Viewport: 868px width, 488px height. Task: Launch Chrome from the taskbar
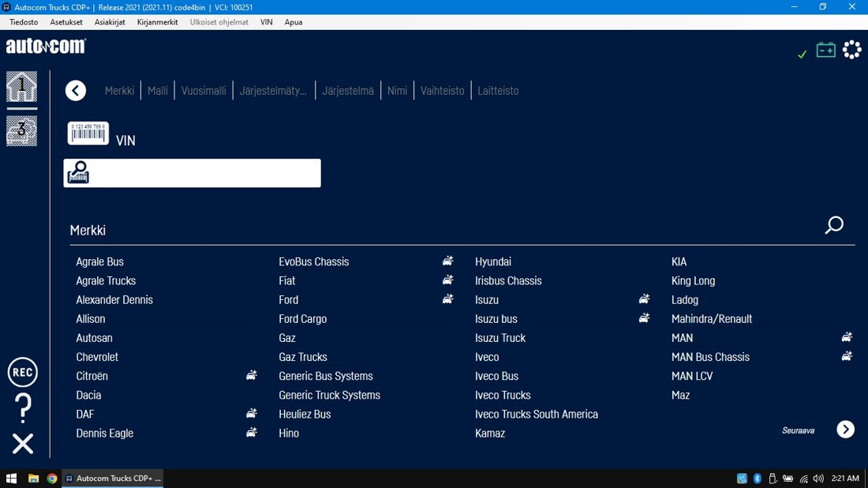(52, 478)
